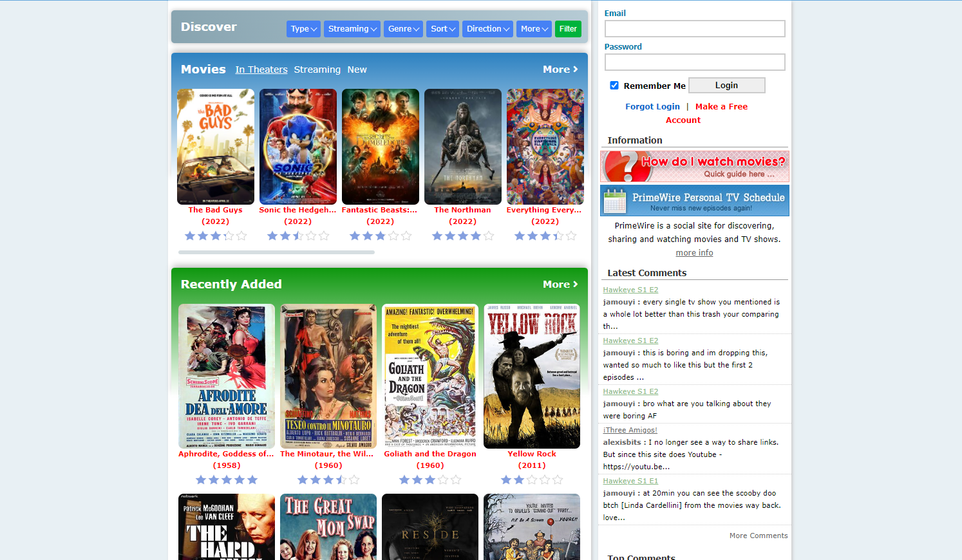This screenshot has width=962, height=560.
Task: Rate The Bad Guys with stars
Action: 216,236
